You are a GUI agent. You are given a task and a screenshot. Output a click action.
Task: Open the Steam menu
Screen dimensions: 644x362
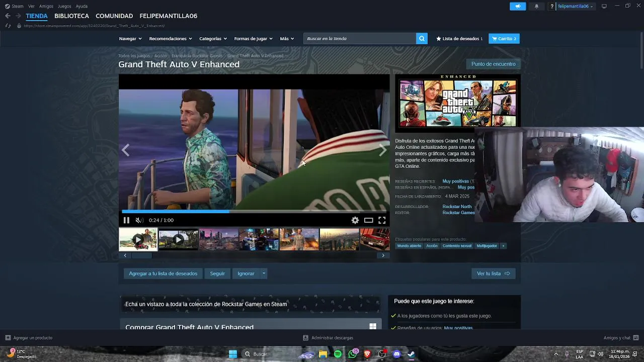(14, 6)
